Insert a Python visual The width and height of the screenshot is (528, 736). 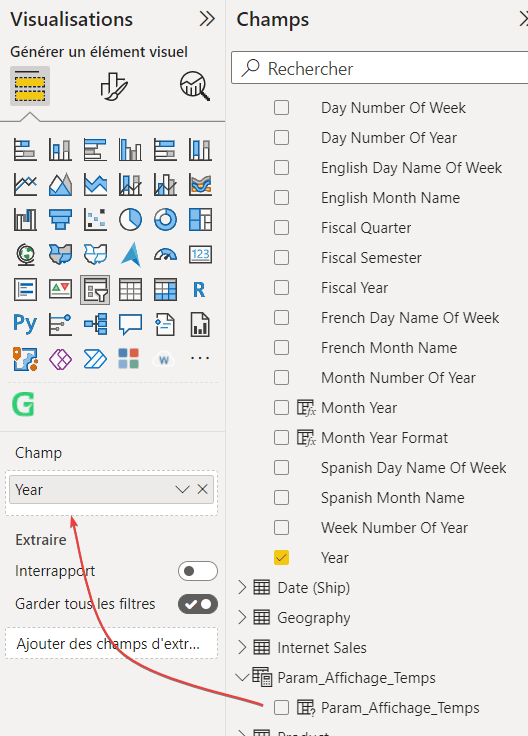[x=25, y=324]
